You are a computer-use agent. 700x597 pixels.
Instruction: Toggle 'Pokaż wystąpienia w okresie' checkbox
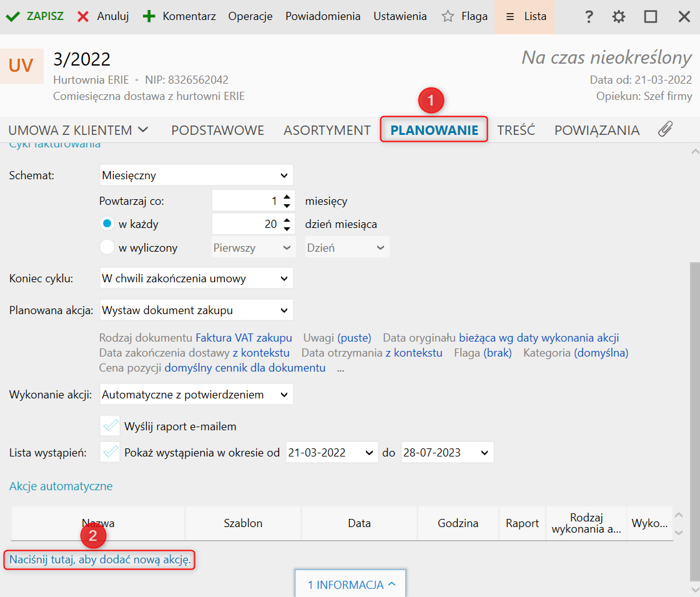[110, 452]
